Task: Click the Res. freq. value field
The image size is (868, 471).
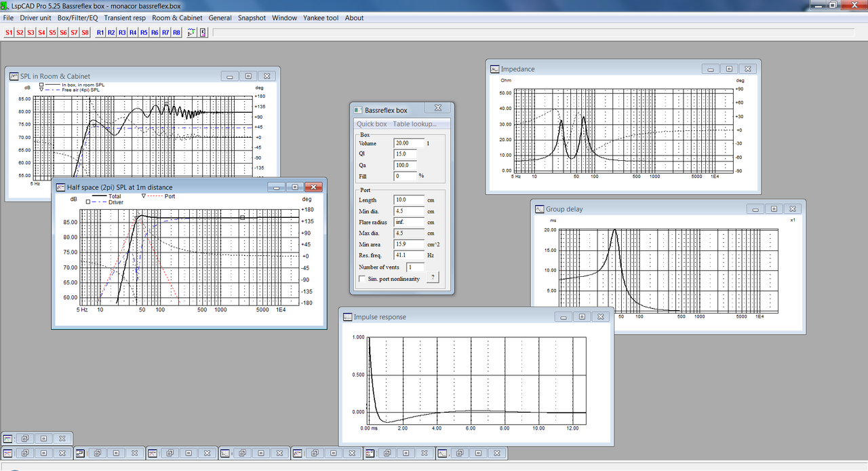Action: (409, 255)
